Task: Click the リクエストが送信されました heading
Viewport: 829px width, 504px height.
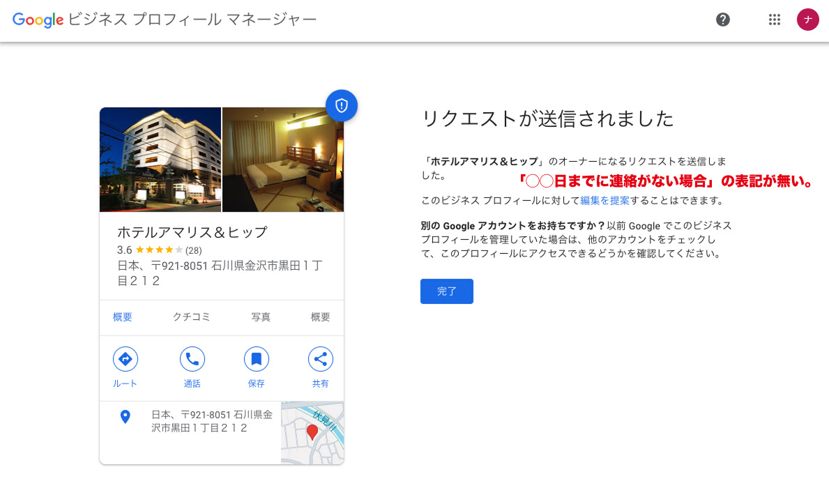Action: pyautogui.click(x=548, y=119)
